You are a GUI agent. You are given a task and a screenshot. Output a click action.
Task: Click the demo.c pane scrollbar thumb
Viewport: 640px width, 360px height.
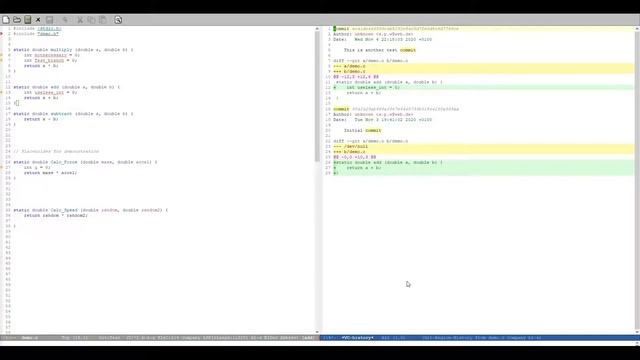317,96
